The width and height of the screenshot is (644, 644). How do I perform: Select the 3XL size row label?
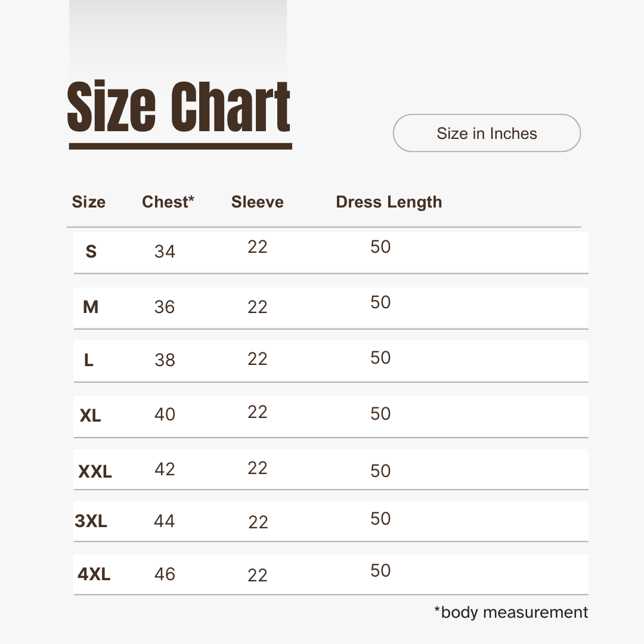click(91, 521)
